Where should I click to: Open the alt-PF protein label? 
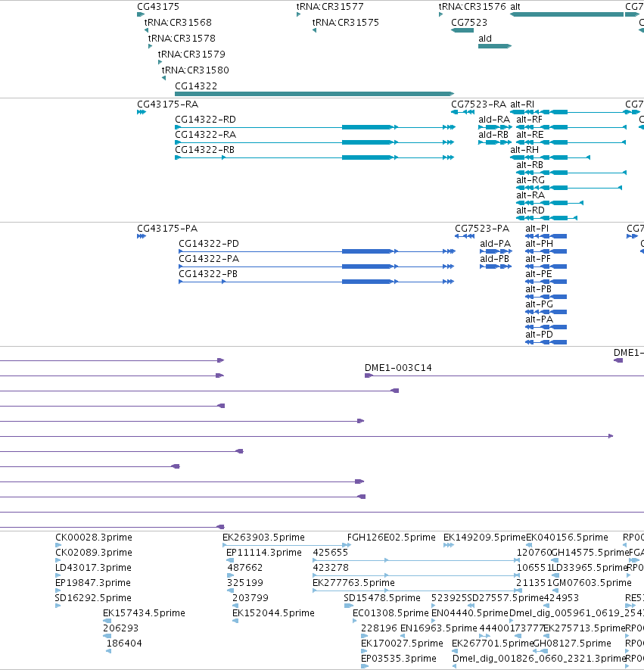click(x=537, y=259)
